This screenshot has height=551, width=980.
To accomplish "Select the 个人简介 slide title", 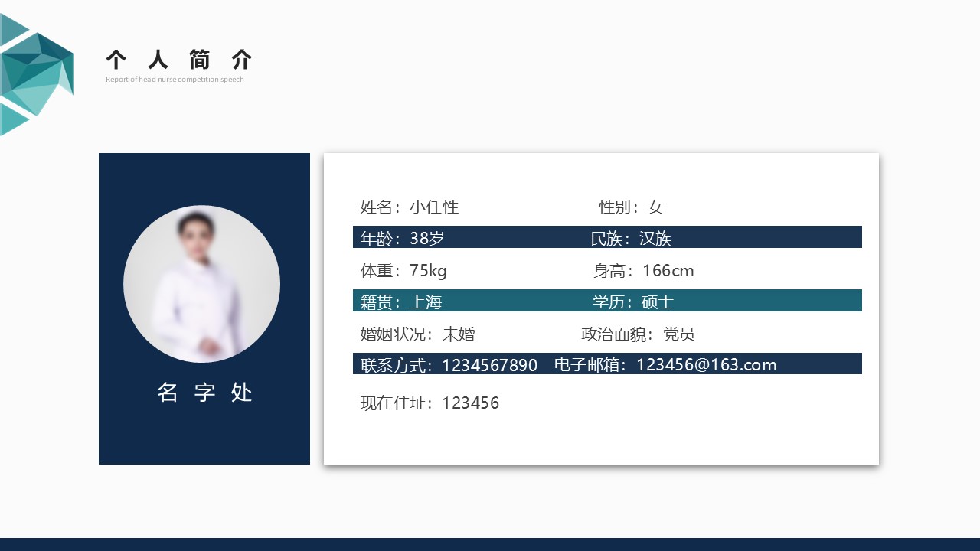I will 179,59.
